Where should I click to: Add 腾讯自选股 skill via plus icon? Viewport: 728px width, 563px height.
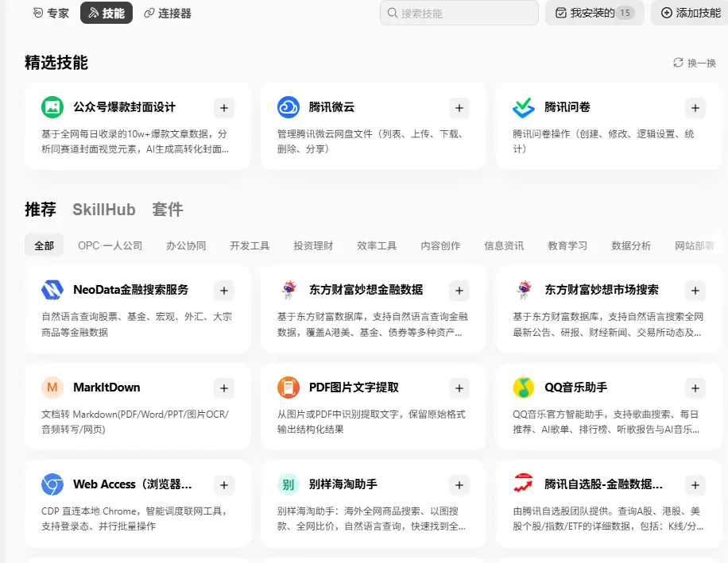coord(695,485)
